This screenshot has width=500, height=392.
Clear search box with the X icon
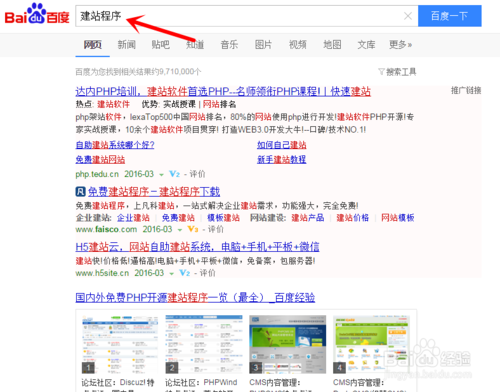[x=408, y=16]
